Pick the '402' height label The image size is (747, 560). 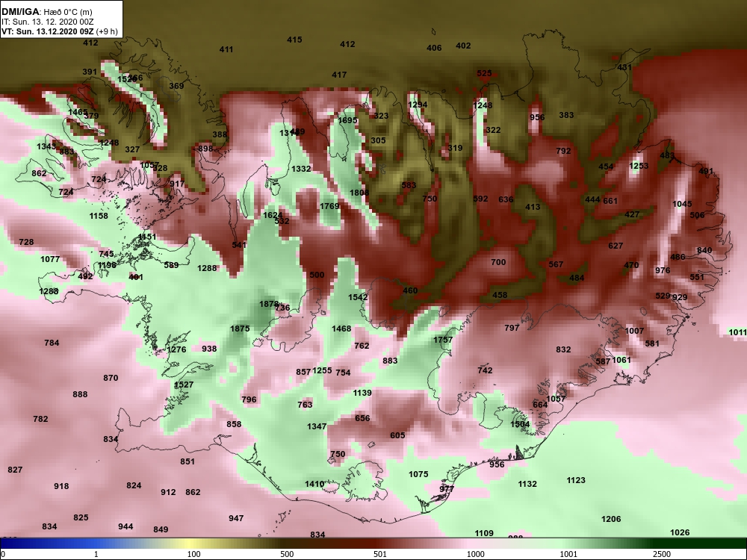click(x=463, y=46)
